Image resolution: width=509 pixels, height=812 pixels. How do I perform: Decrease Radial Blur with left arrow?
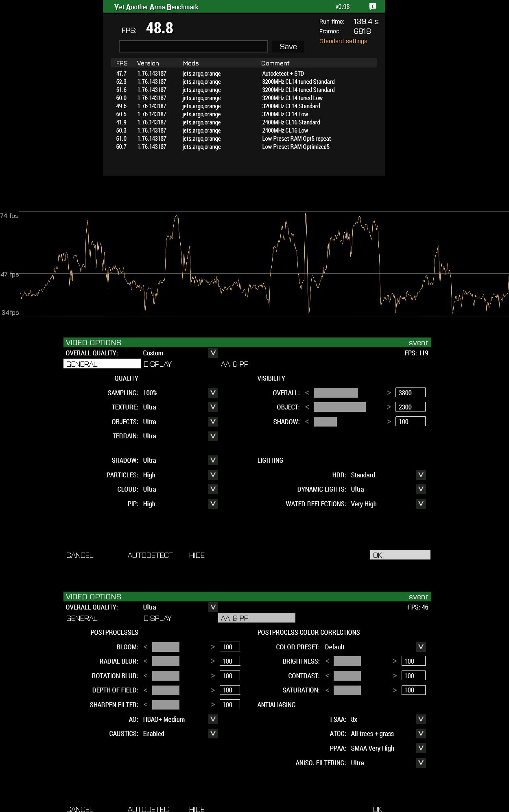pyautogui.click(x=146, y=661)
